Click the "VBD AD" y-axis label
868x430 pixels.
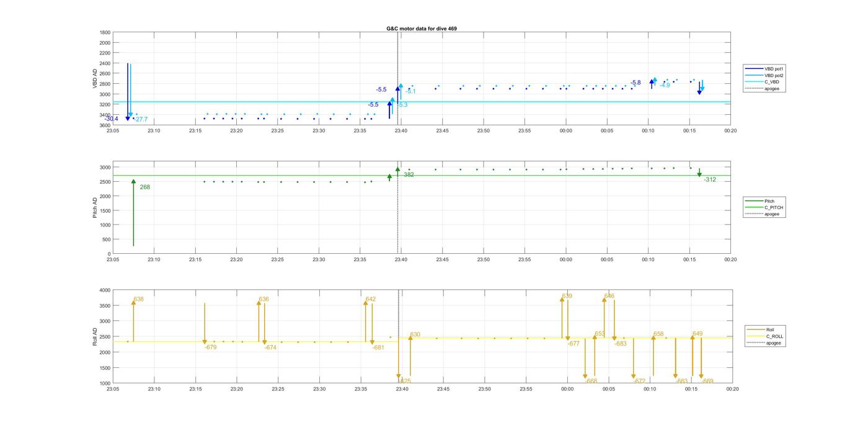coord(96,79)
